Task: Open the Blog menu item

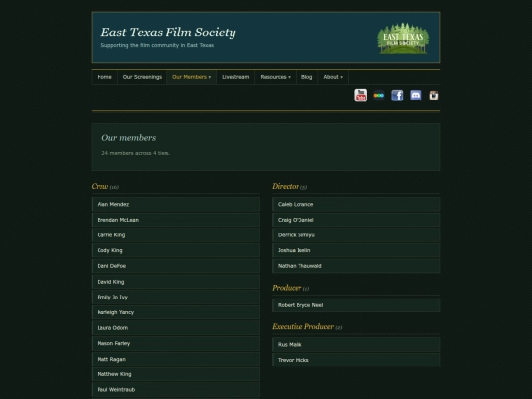Action: 306,77
